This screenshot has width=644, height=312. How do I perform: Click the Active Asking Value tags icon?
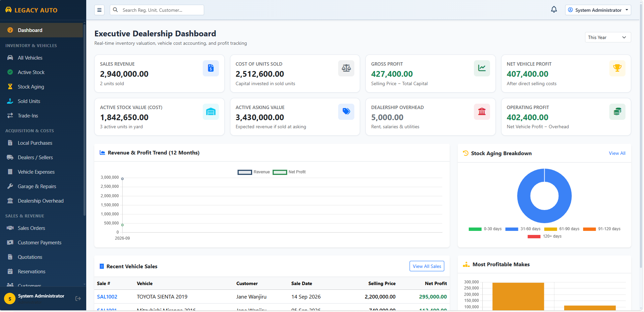[346, 112]
